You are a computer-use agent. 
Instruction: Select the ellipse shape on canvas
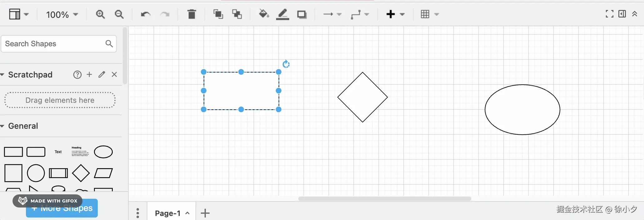click(523, 110)
